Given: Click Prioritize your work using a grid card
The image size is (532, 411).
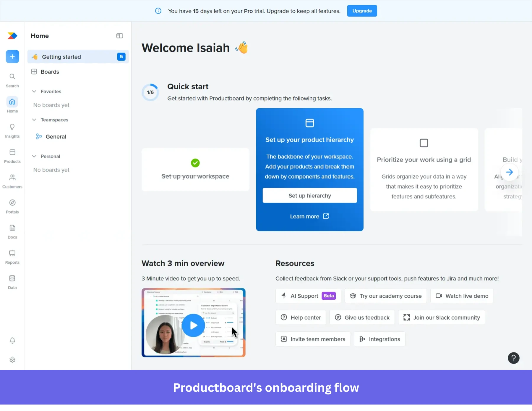Looking at the screenshot, I should click(x=424, y=170).
